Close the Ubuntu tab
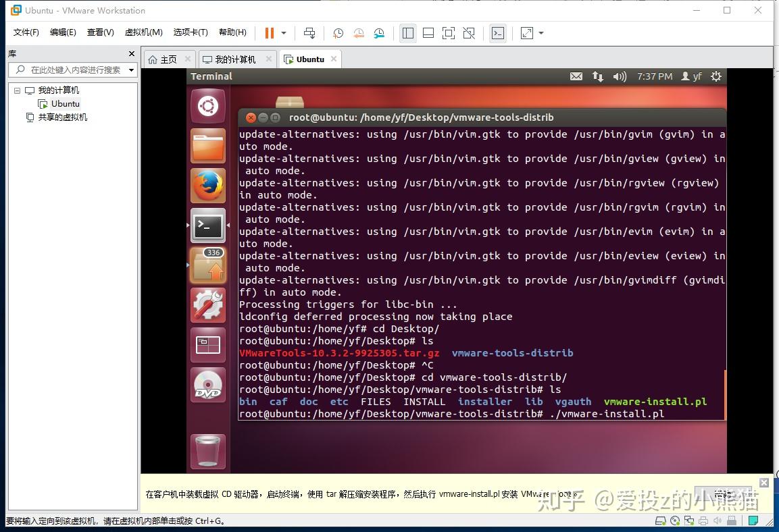The image size is (779, 532). (x=333, y=59)
